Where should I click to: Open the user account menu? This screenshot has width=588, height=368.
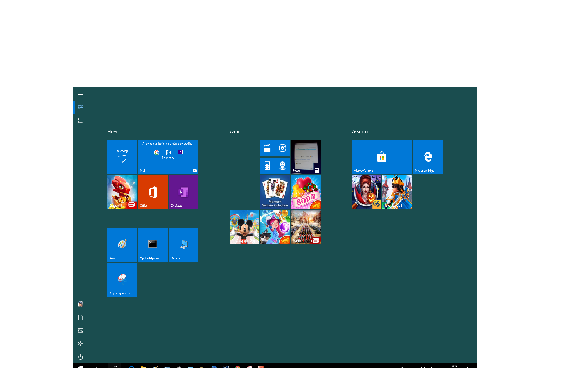[x=80, y=304]
